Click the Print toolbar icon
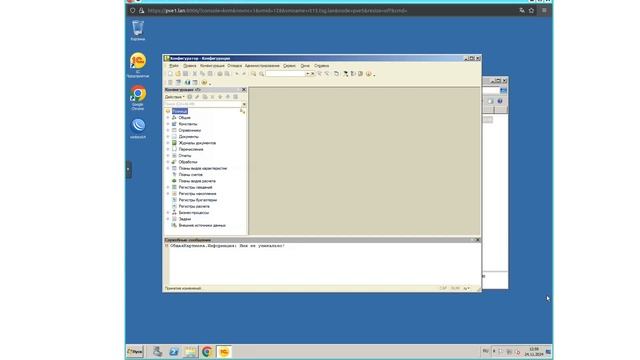 pos(220,74)
